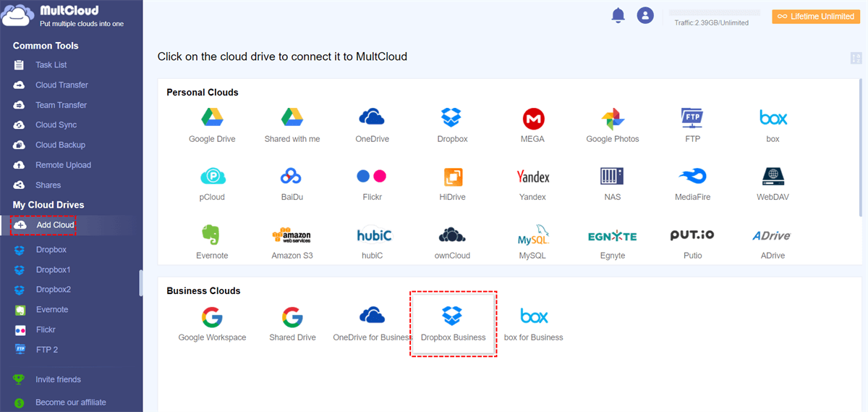Click the traffic usage progress bar
The height and width of the screenshot is (412, 868).
[x=714, y=13]
